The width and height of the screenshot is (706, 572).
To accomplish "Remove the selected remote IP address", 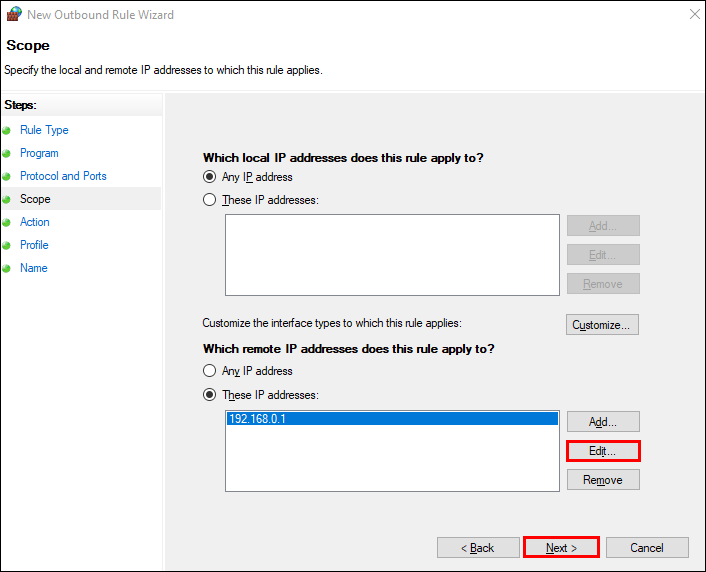I will [x=602, y=480].
